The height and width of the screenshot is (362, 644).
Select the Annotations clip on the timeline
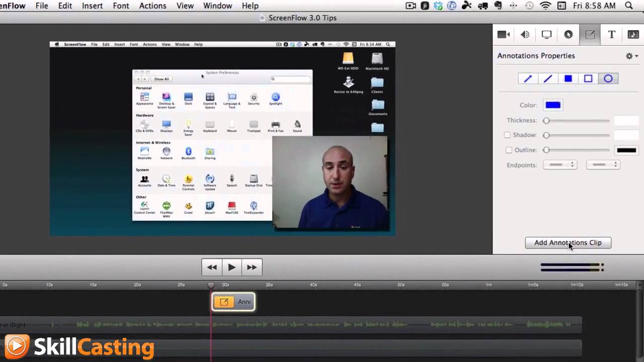click(233, 302)
